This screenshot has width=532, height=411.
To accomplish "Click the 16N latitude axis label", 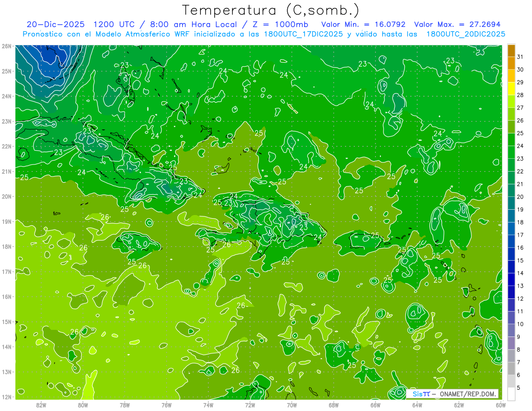I will pyautogui.click(x=6, y=297).
